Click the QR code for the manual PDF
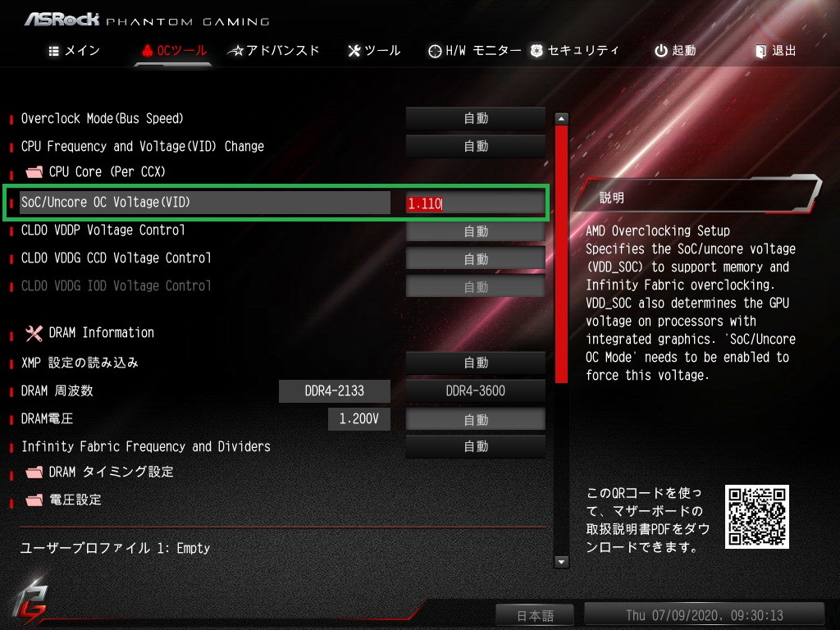This screenshot has height=630, width=840. [757, 517]
